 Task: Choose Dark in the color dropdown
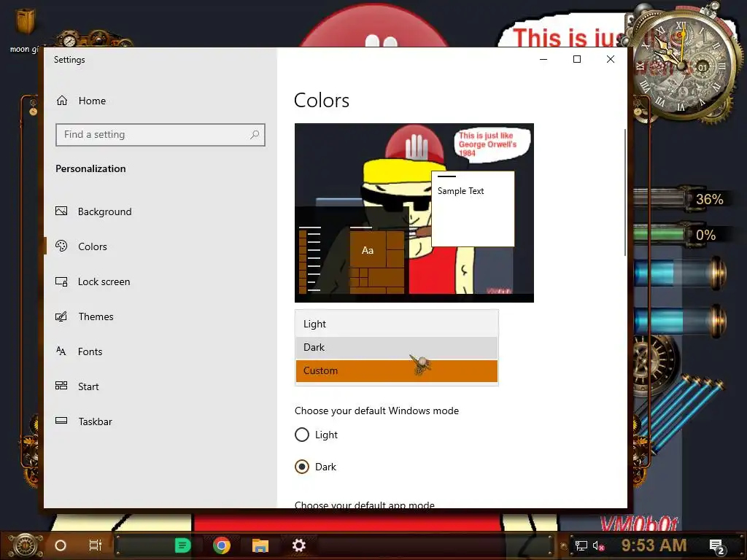point(396,347)
